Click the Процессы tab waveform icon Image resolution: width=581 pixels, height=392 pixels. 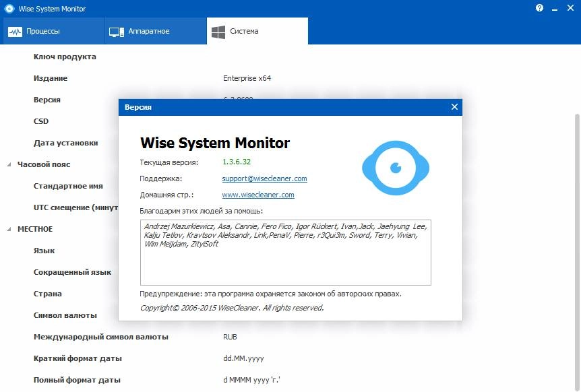coord(16,32)
